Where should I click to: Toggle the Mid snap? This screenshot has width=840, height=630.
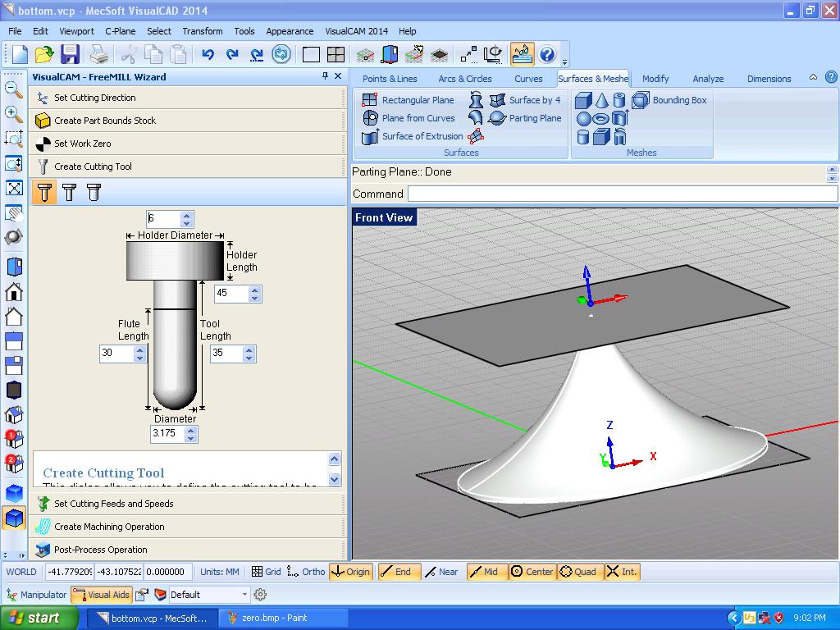pos(488,572)
